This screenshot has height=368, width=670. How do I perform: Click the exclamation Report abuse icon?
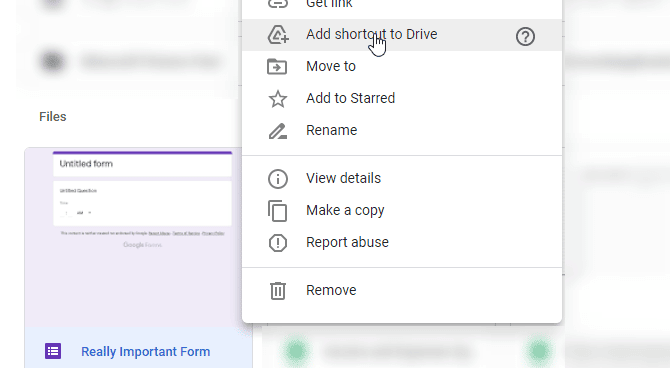278,243
